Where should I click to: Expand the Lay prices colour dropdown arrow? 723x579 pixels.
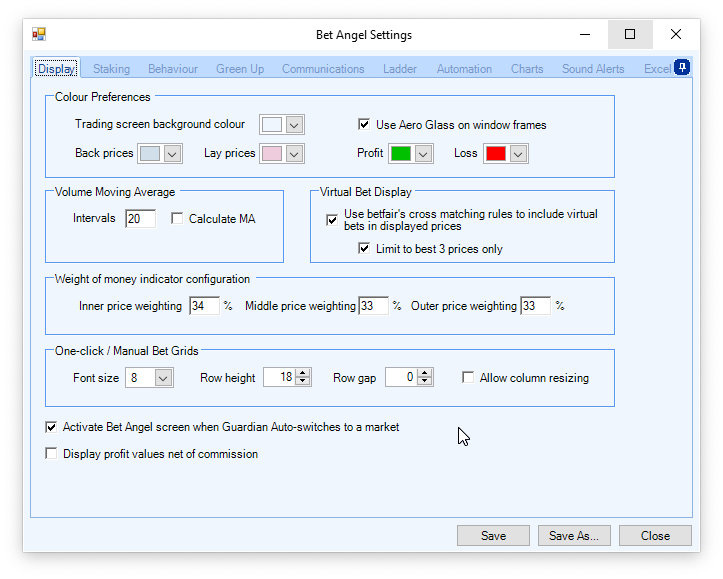(x=294, y=154)
